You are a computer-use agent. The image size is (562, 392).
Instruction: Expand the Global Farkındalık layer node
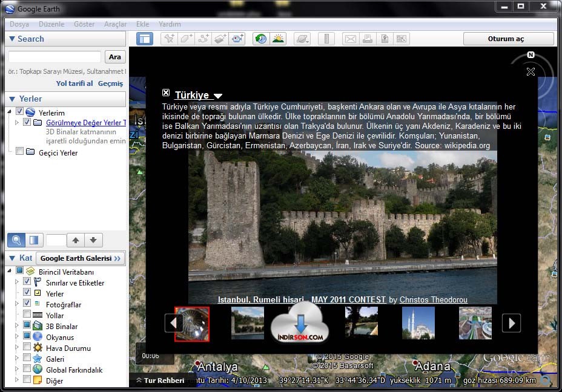pyautogui.click(x=17, y=369)
